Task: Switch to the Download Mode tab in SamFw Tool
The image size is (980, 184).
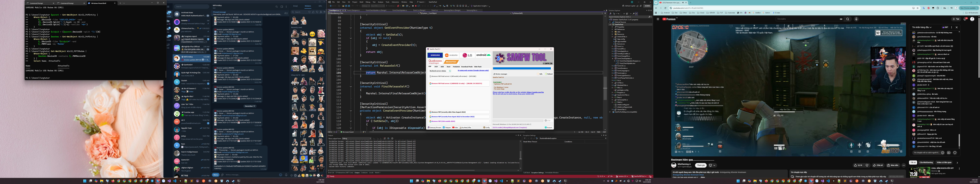Action: coord(467,67)
